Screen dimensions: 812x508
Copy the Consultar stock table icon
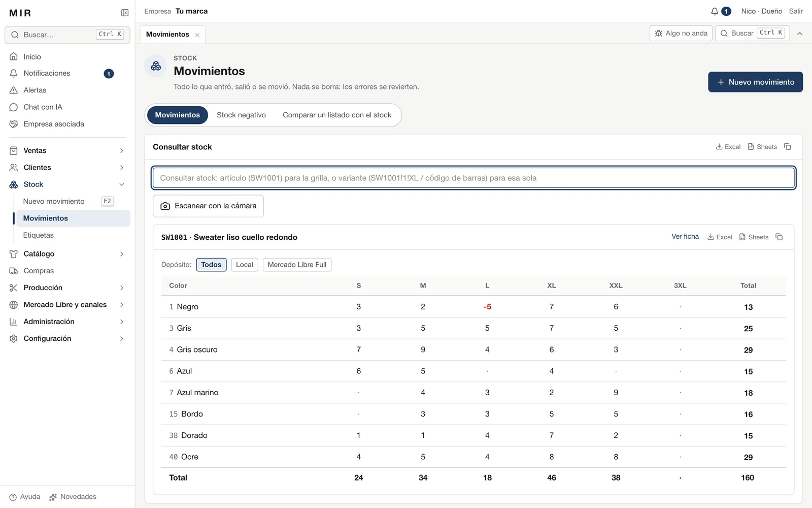788,147
